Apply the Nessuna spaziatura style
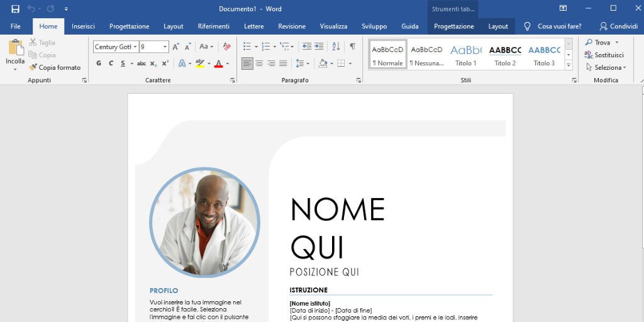This screenshot has height=322, width=644. pyautogui.click(x=427, y=55)
